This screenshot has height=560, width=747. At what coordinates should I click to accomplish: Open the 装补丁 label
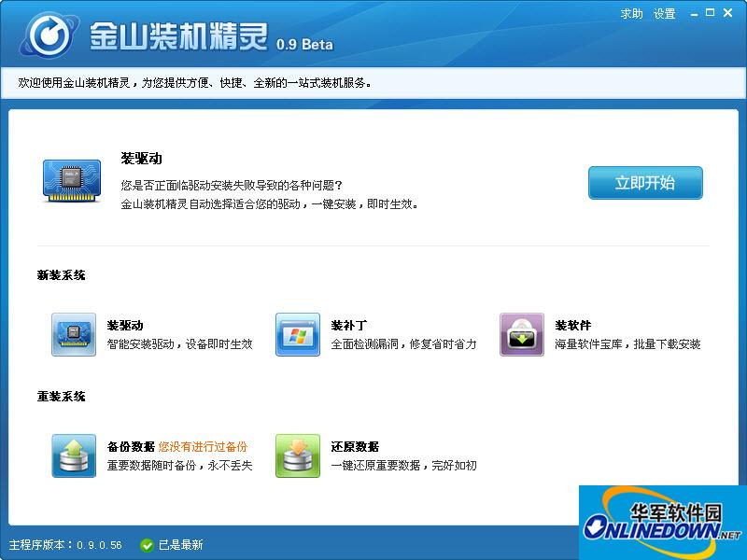(348, 325)
